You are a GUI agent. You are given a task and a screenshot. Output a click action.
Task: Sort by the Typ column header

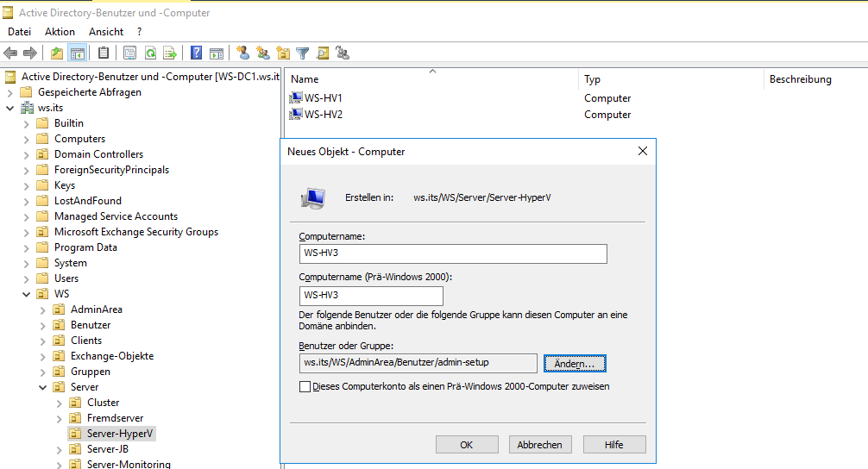(x=671, y=79)
